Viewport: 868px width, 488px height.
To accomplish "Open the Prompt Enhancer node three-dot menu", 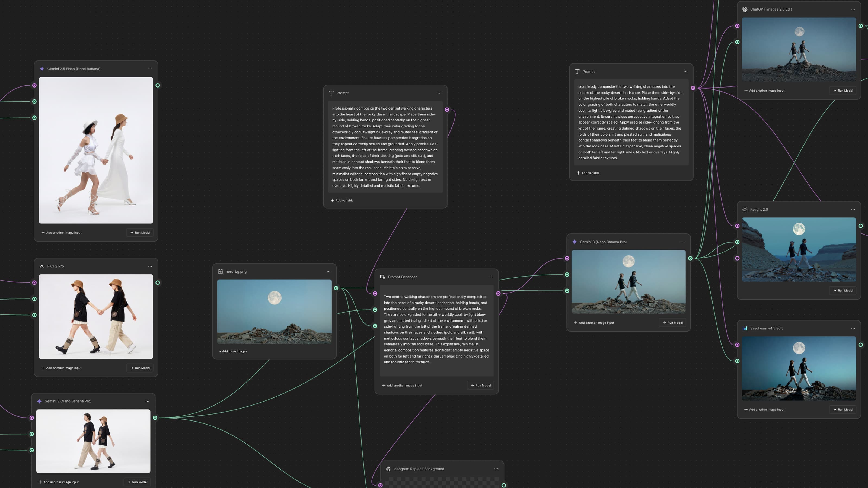I will 491,277.
